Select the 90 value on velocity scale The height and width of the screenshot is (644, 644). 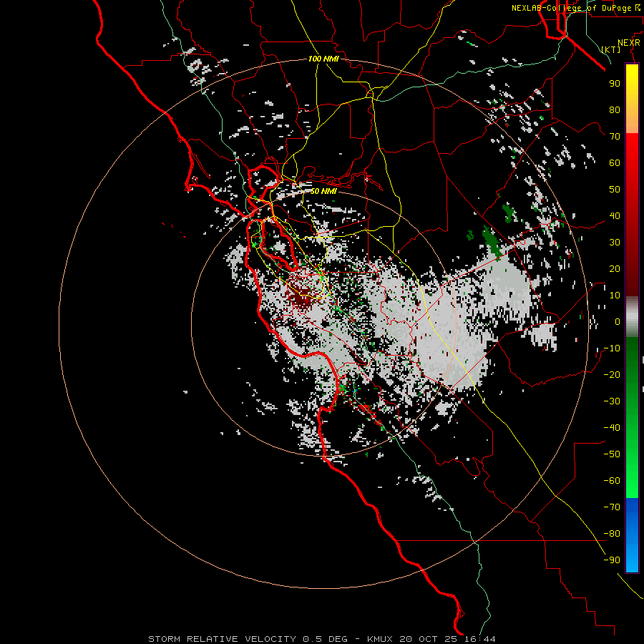click(615, 84)
